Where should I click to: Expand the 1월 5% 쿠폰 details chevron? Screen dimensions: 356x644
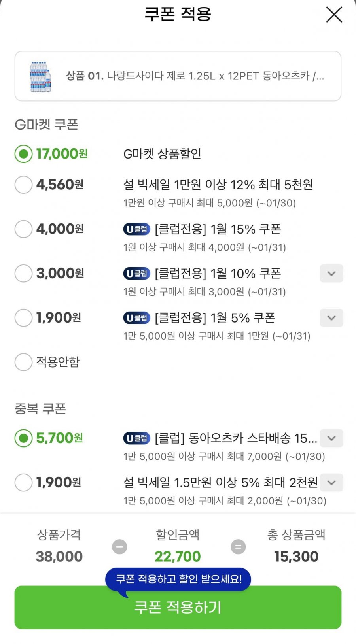pyautogui.click(x=331, y=318)
